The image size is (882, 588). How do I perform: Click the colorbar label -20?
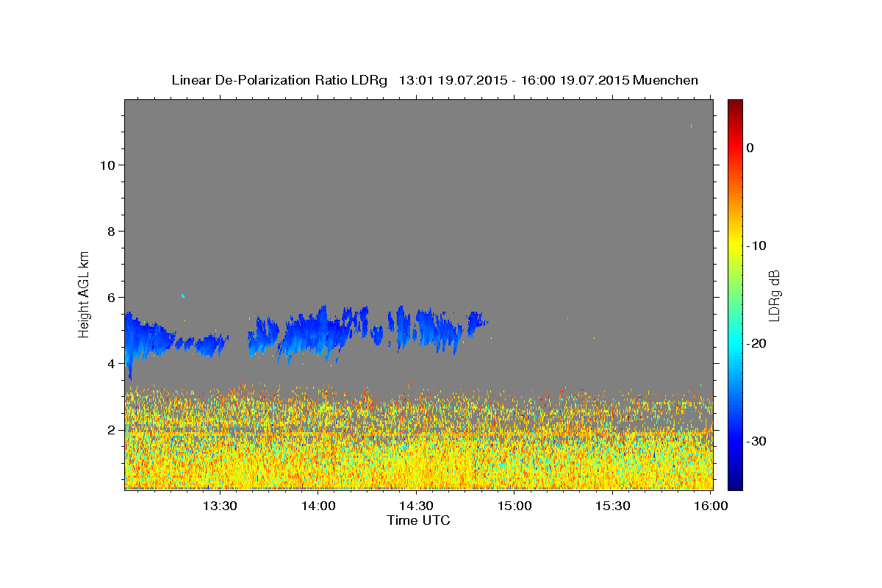756,343
